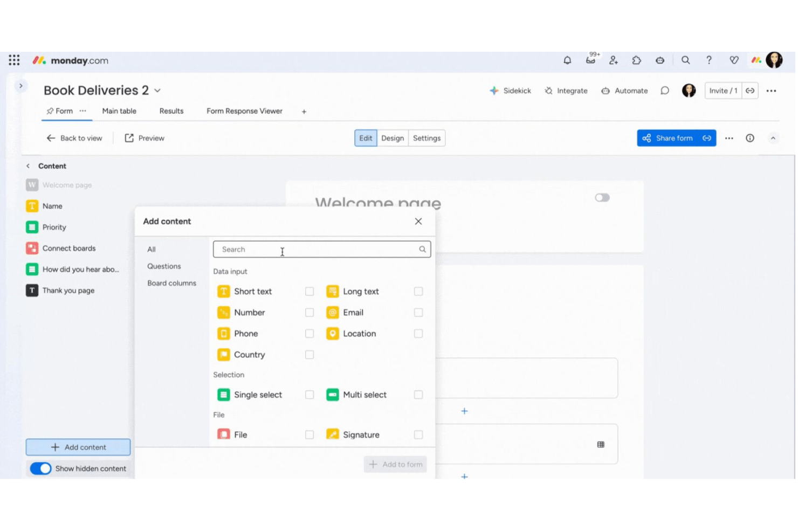Open the notifications bell
Screen dimensions: 798x532
(x=567, y=60)
